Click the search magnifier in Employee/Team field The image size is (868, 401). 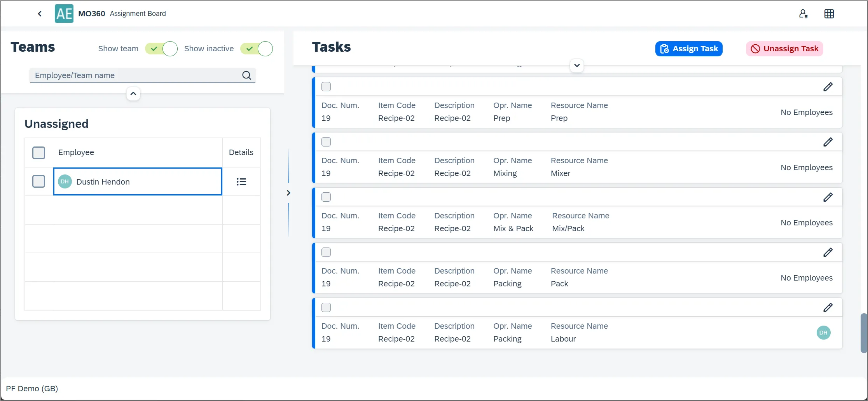pos(246,75)
